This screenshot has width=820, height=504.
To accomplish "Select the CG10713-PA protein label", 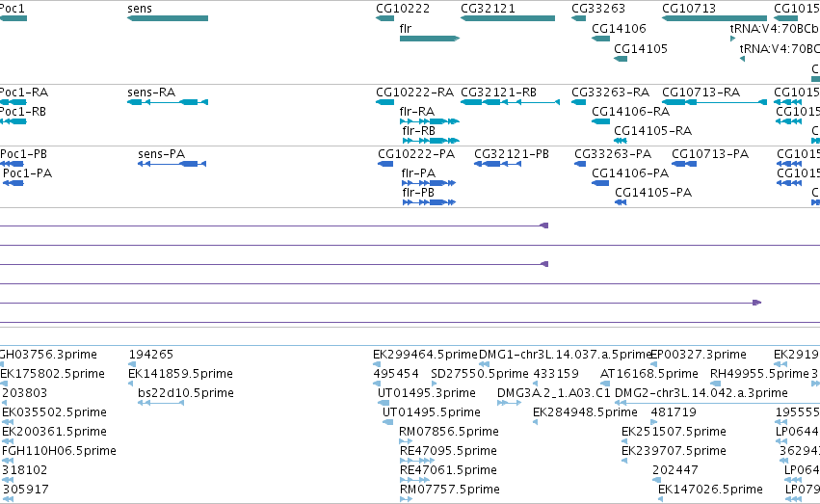I will coord(710,154).
